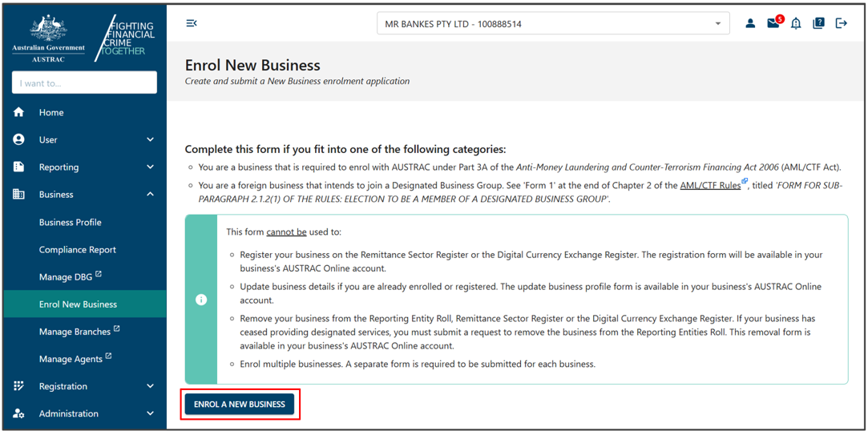Click the external link icon beside Manage DBG

click(x=99, y=274)
